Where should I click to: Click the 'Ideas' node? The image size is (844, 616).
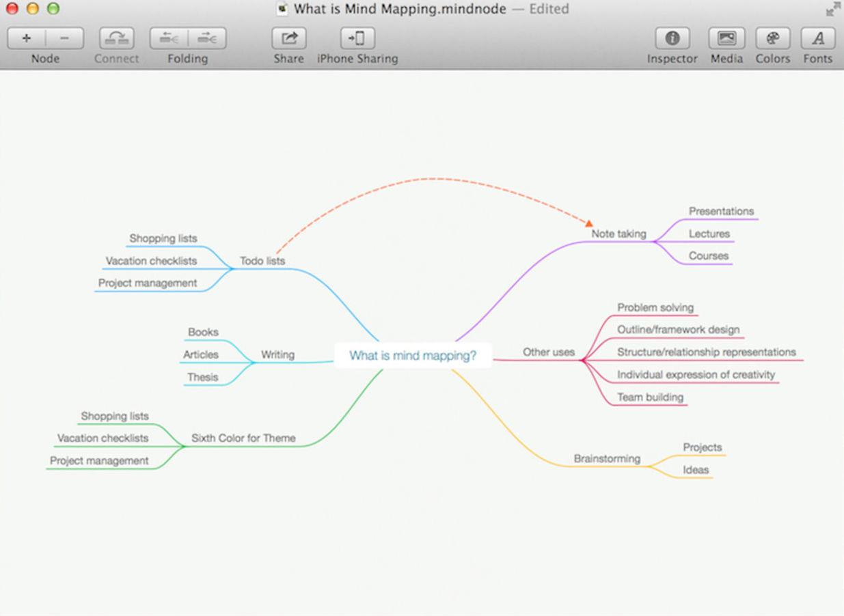click(x=696, y=470)
